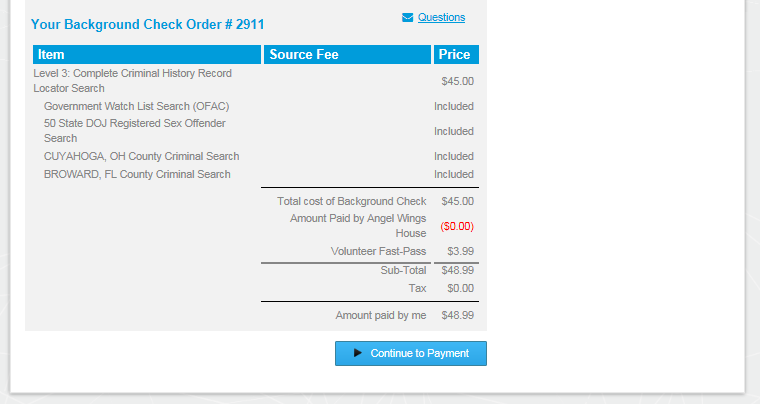Select the Level 3 Complete Criminal History row
Image resolution: width=760 pixels, height=404 pixels.
(133, 81)
